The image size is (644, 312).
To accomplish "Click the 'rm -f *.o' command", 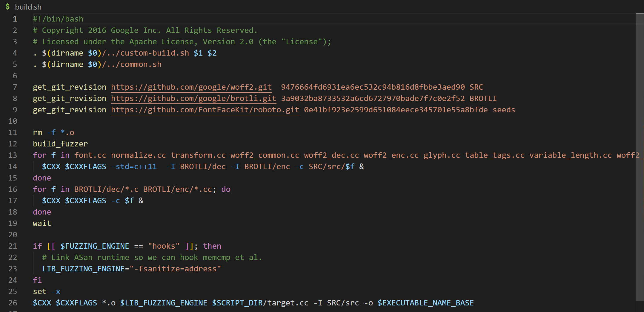I will point(53,132).
